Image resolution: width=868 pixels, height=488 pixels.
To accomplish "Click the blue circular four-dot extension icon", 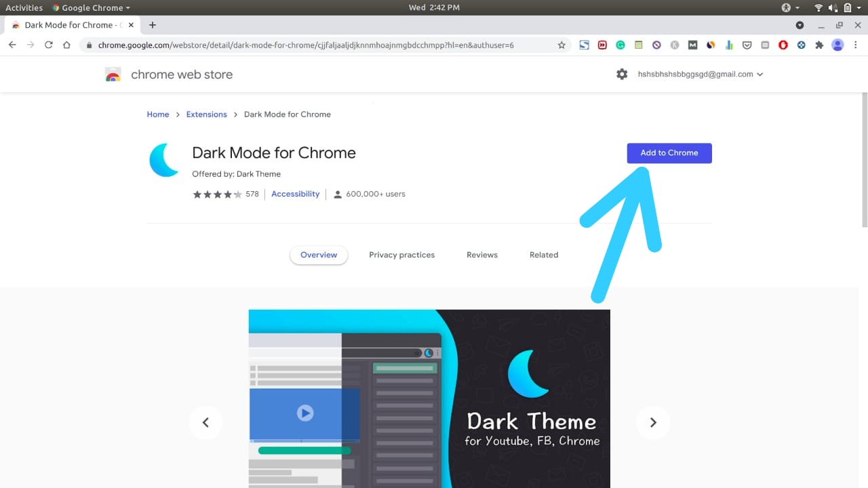I will pyautogui.click(x=801, y=45).
